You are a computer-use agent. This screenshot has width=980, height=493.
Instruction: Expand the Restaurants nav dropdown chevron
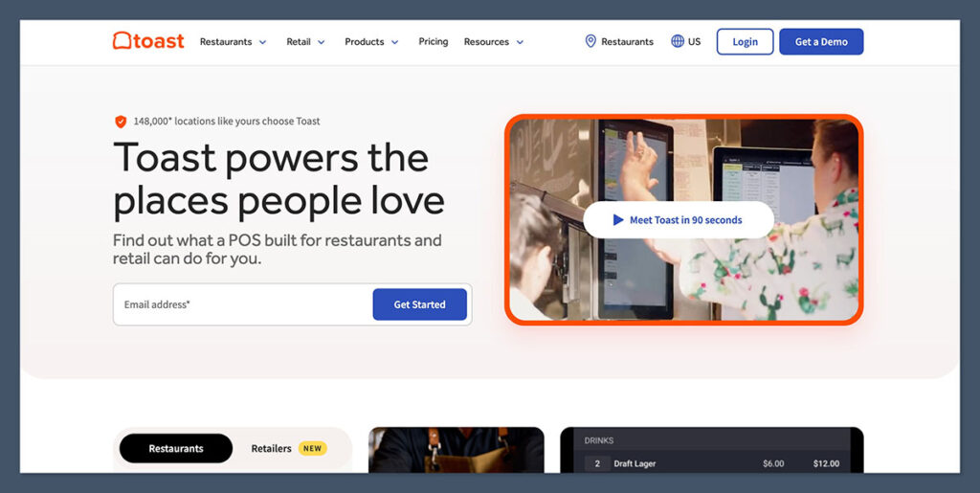click(x=263, y=42)
